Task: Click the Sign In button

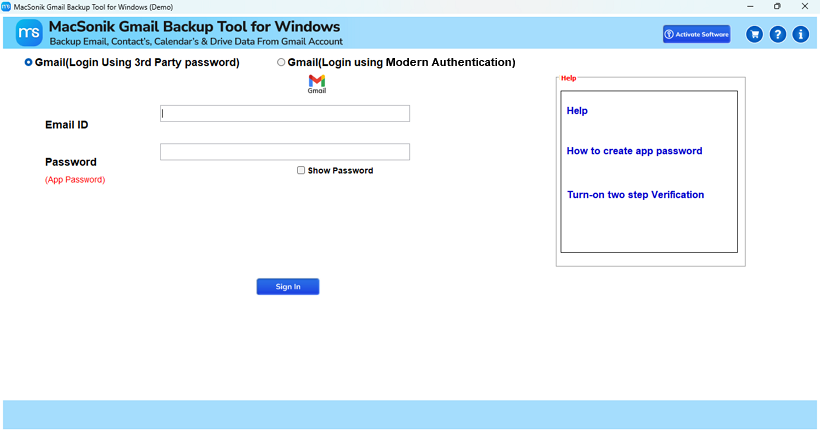Action: coord(288,287)
